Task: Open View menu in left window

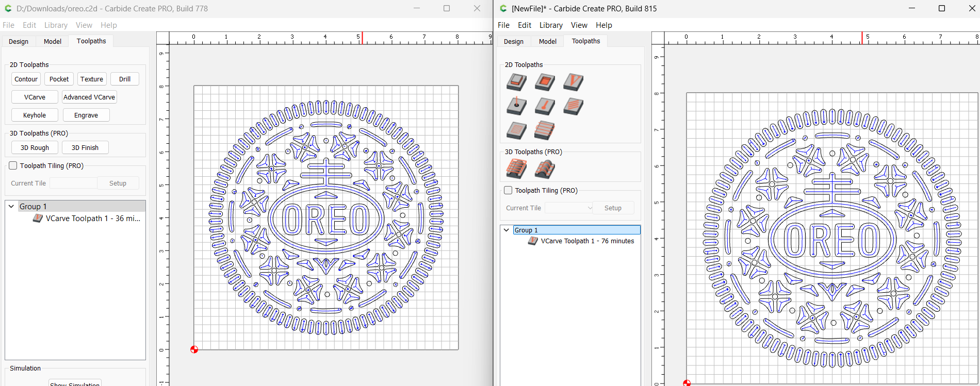Action: pos(84,25)
